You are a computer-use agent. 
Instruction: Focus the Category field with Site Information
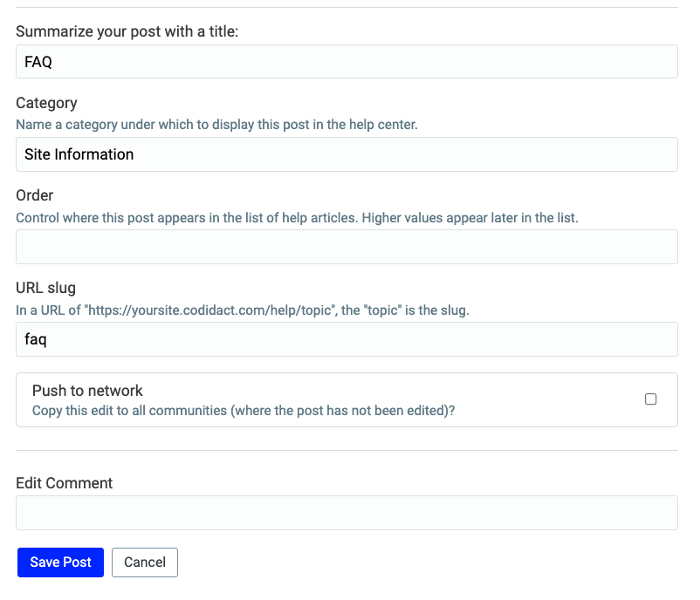pyautogui.click(x=347, y=154)
